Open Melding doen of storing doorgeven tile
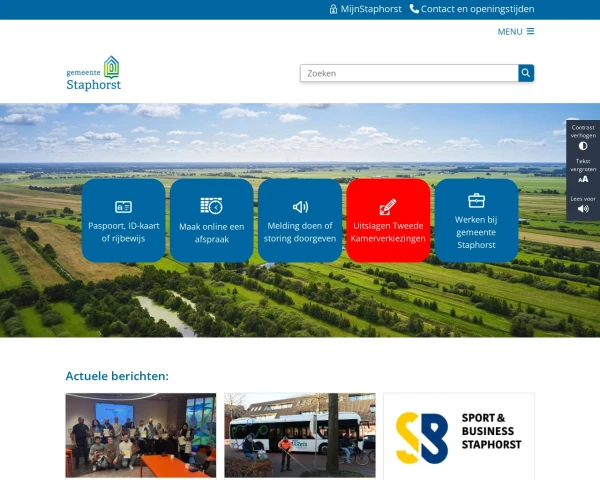 (x=300, y=220)
